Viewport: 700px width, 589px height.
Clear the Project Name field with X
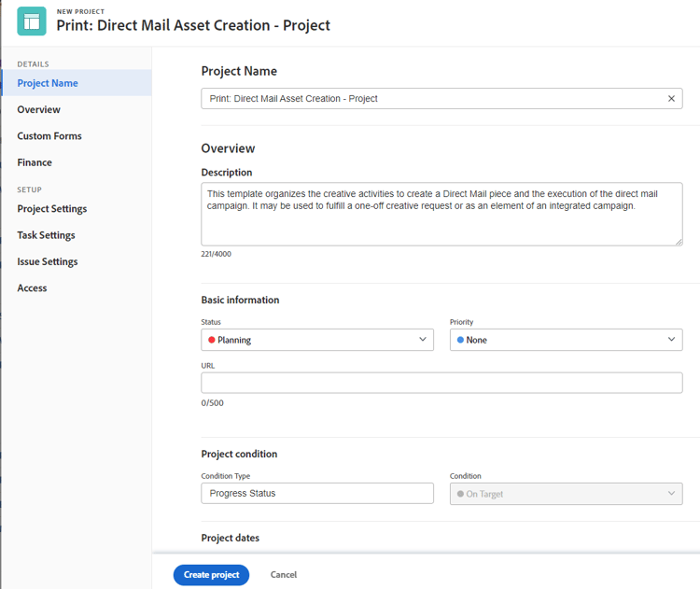coord(671,99)
